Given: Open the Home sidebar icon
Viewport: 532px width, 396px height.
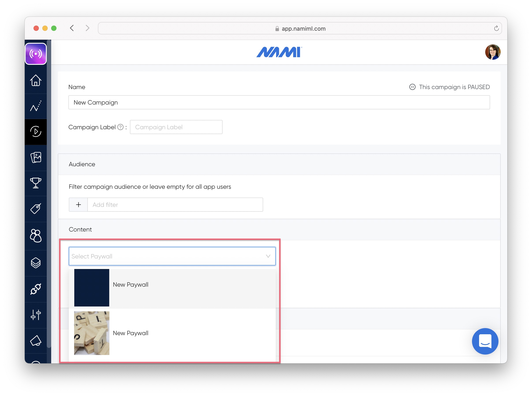Looking at the screenshot, I should pos(36,80).
